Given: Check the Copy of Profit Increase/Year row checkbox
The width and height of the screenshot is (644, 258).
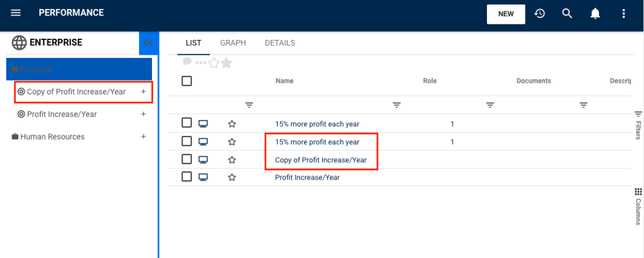Looking at the screenshot, I should tap(187, 159).
